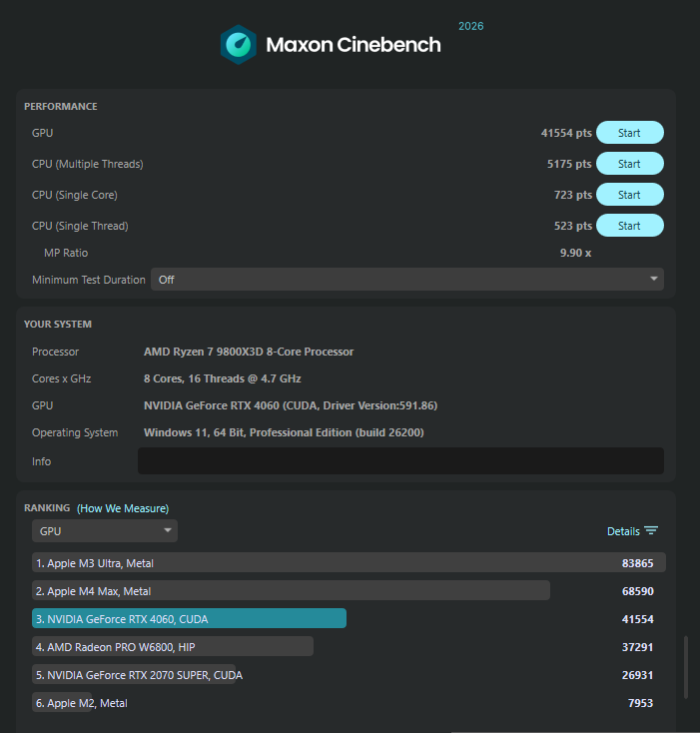Click the MP Ratio label
This screenshot has height=733, width=700.
[x=66, y=253]
